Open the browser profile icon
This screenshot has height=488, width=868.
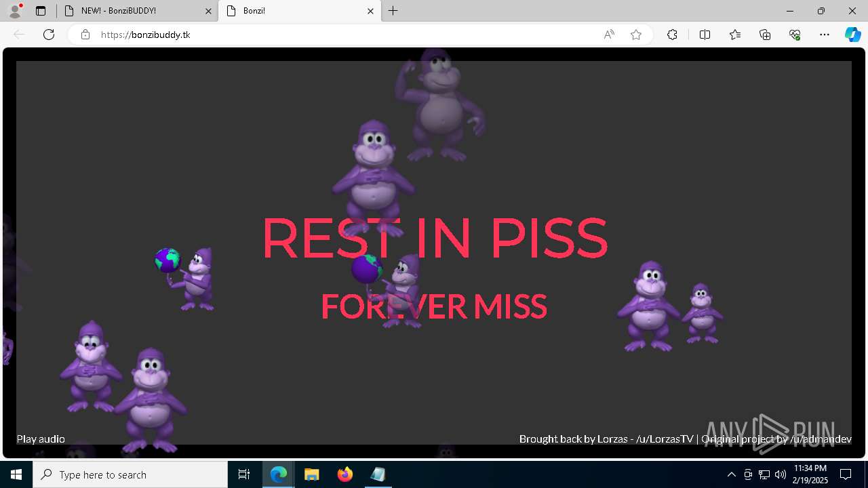click(x=15, y=11)
